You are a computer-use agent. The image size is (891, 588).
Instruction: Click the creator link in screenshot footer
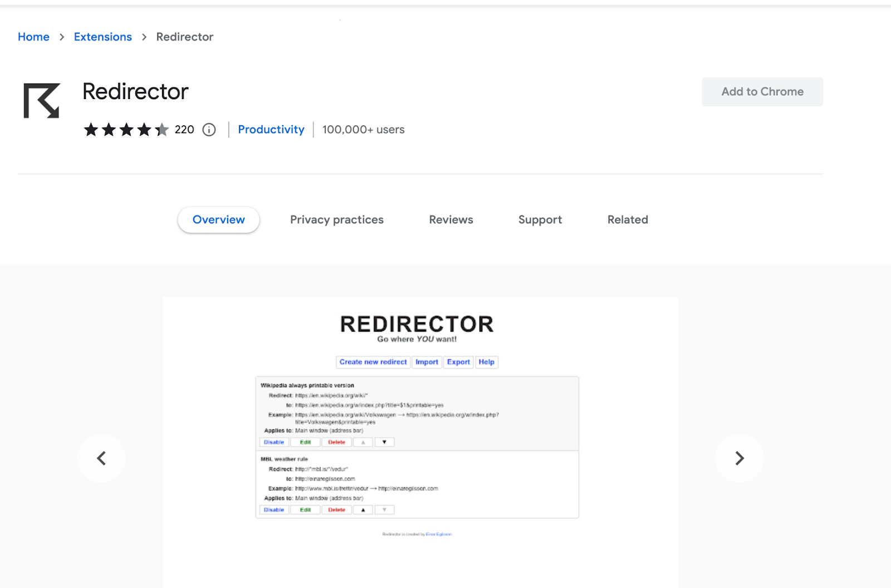(x=439, y=535)
